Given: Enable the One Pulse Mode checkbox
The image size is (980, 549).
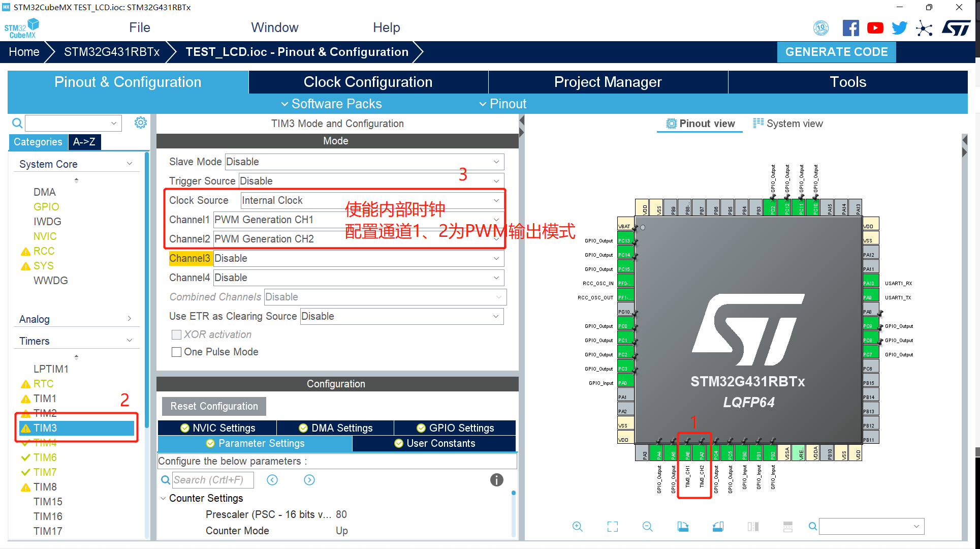Looking at the screenshot, I should click(x=177, y=352).
